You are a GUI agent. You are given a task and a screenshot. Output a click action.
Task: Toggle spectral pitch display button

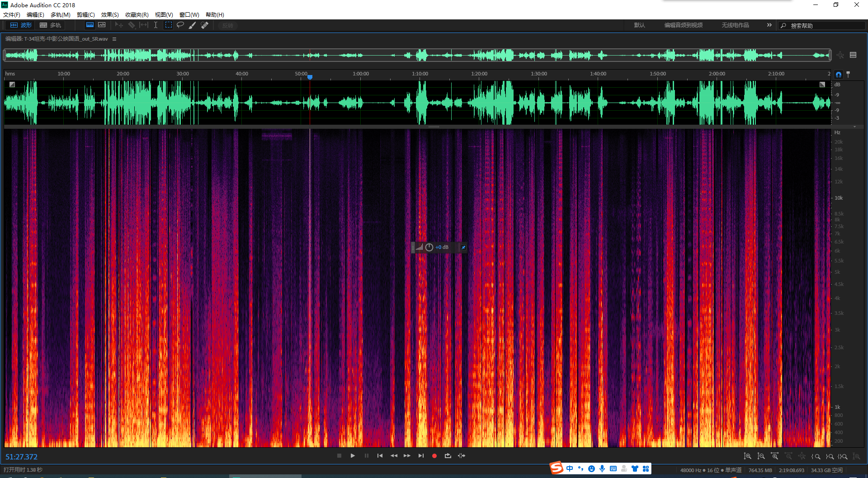click(102, 25)
